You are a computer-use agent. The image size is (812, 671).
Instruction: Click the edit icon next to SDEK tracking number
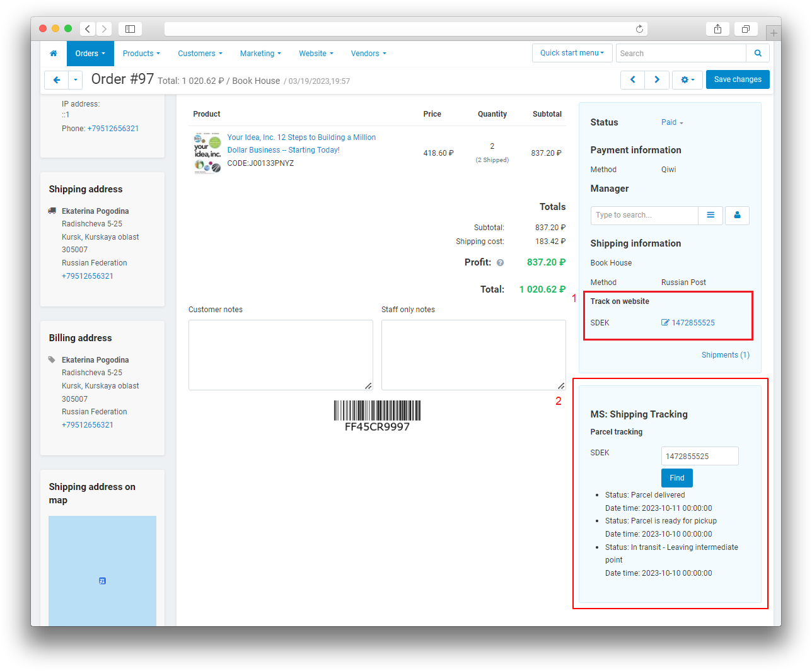click(x=665, y=323)
